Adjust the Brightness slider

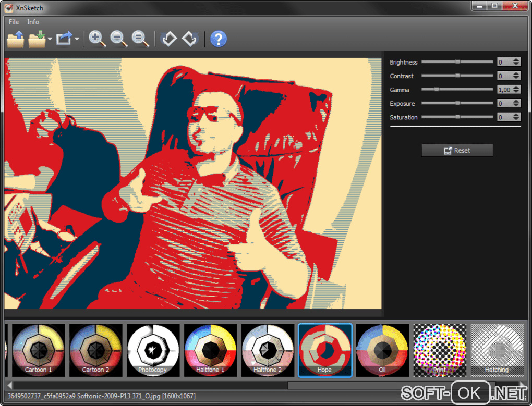457,61
